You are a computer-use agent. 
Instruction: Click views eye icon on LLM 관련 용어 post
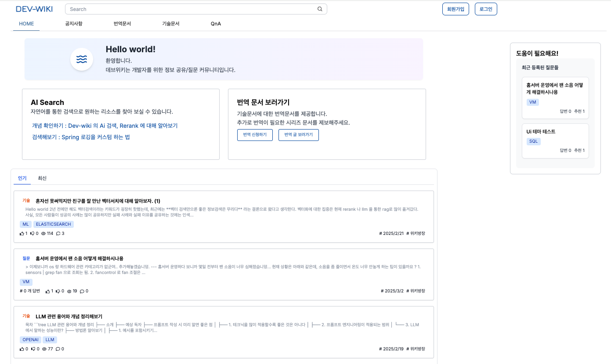[44, 349]
